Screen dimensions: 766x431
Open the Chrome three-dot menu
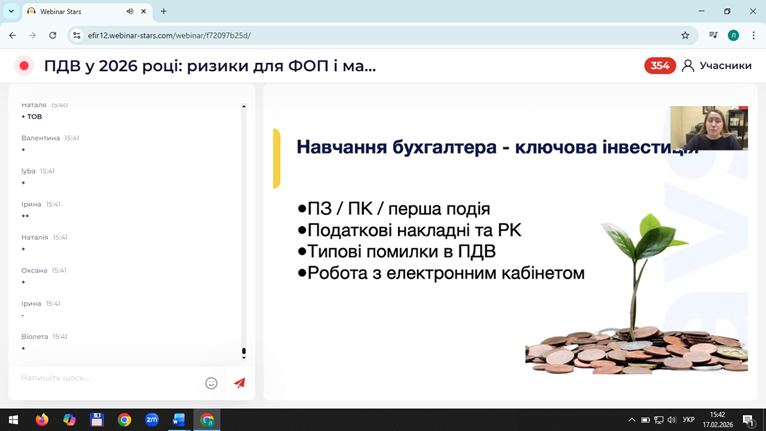(753, 35)
